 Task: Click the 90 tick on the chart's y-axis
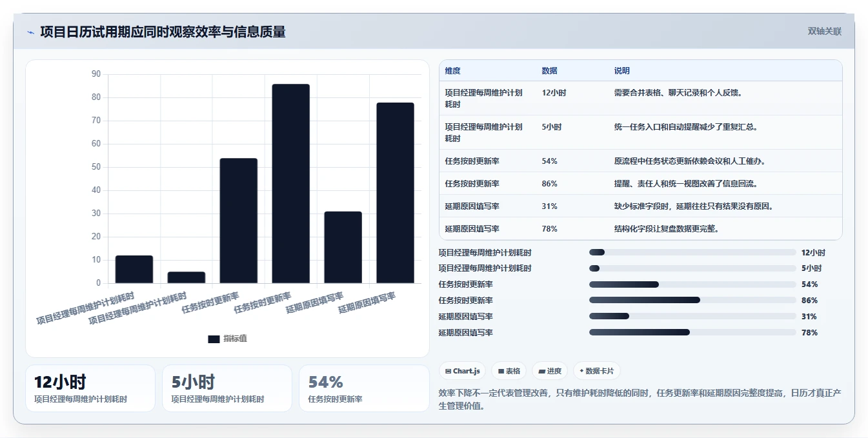[96, 74]
